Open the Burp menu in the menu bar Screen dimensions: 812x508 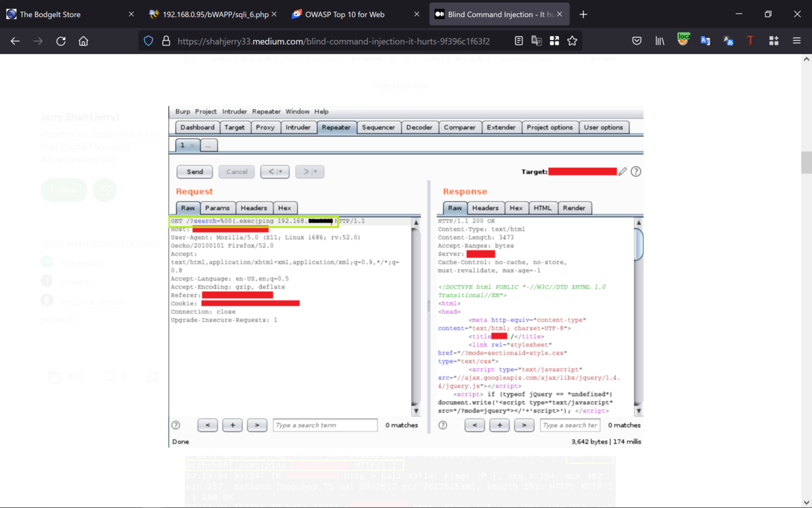pyautogui.click(x=183, y=112)
